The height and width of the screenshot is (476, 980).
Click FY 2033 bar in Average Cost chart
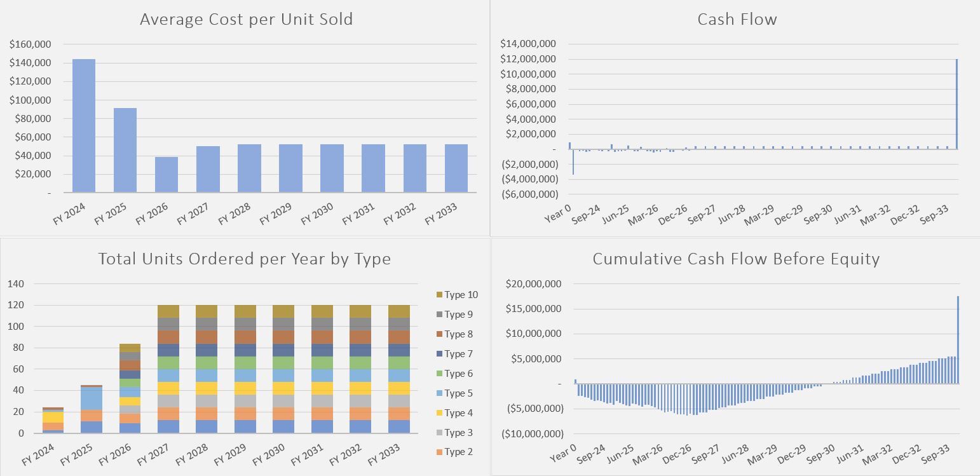[456, 168]
